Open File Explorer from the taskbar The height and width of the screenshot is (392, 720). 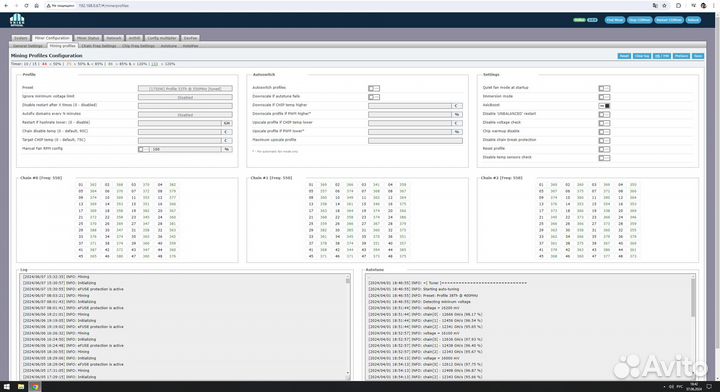[x=21, y=387]
